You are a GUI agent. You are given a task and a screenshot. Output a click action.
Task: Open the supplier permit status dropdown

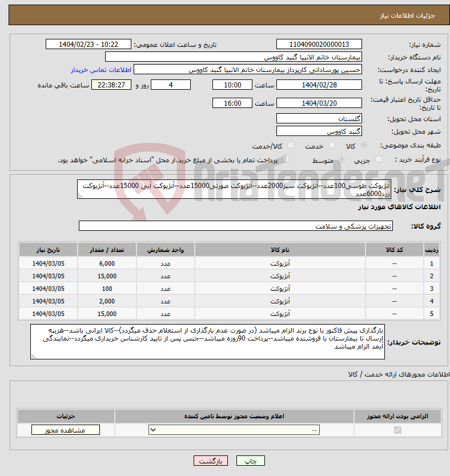coord(234,430)
